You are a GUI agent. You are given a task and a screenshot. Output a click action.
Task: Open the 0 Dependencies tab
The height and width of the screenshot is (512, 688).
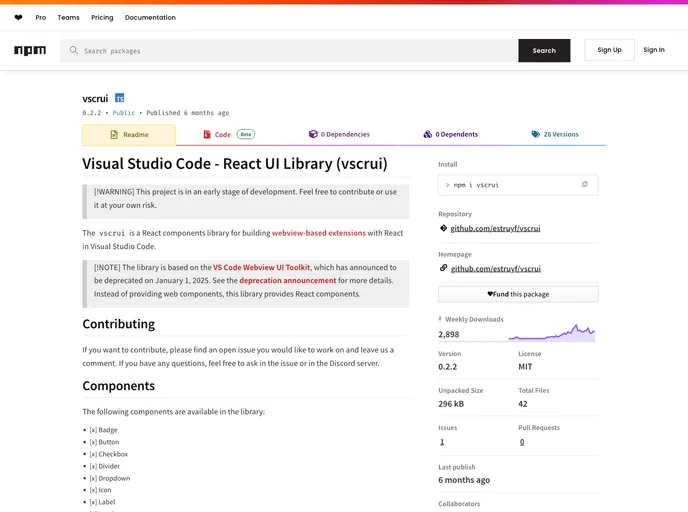pos(339,134)
